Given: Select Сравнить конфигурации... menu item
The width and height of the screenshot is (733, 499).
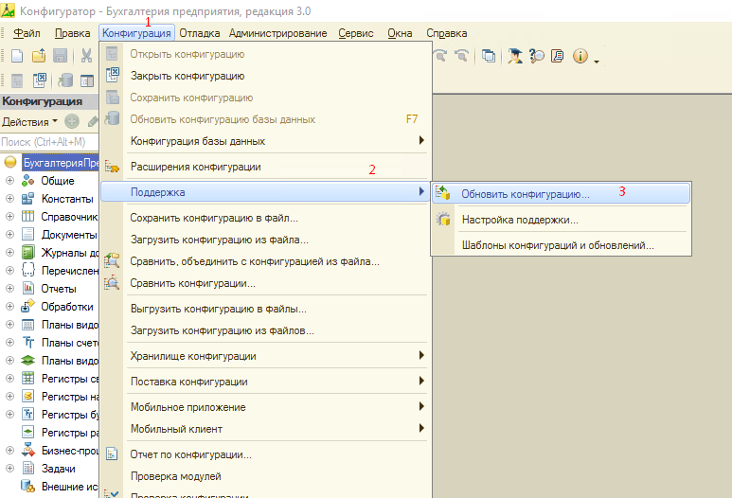Looking at the screenshot, I should (x=265, y=283).
